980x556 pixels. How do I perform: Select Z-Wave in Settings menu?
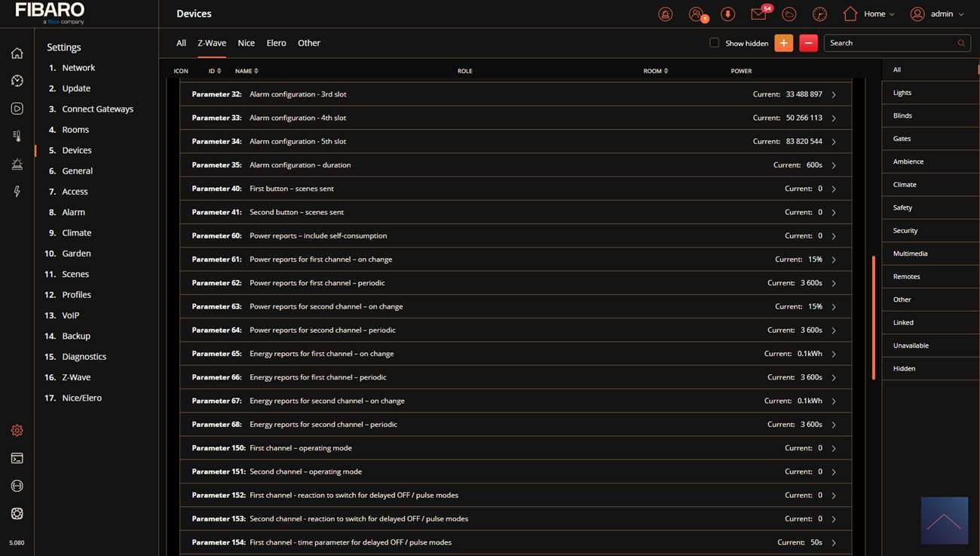[76, 377]
